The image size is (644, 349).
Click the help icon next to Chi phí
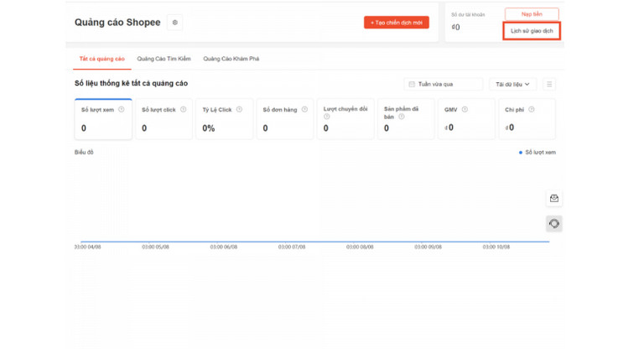[x=531, y=109]
